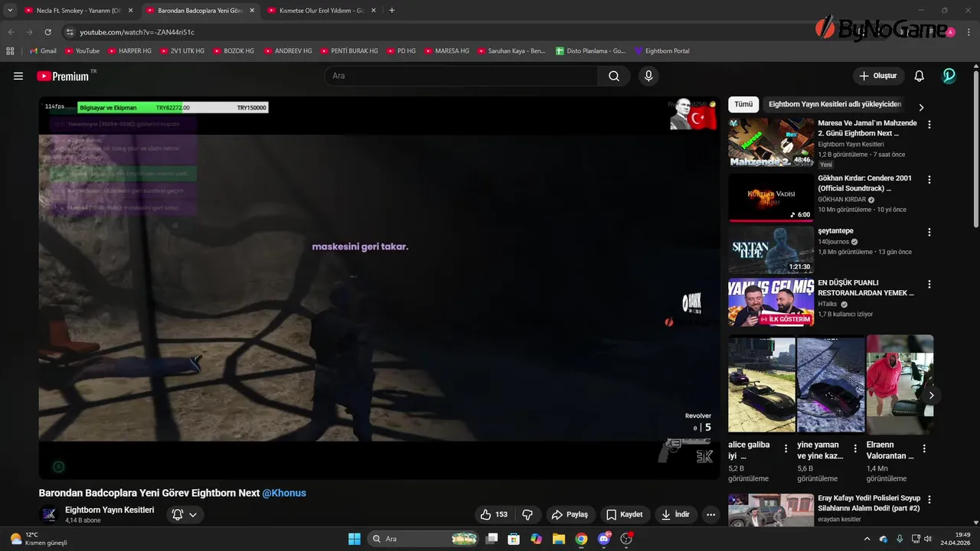Dislike the video with thumbs down

tap(528, 515)
